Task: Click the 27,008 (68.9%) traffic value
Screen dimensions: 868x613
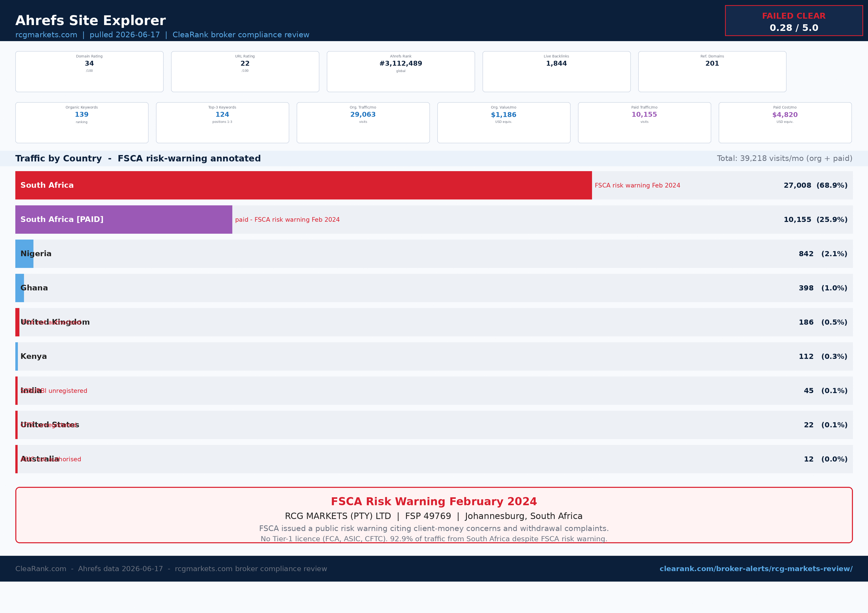Action: tap(815, 185)
